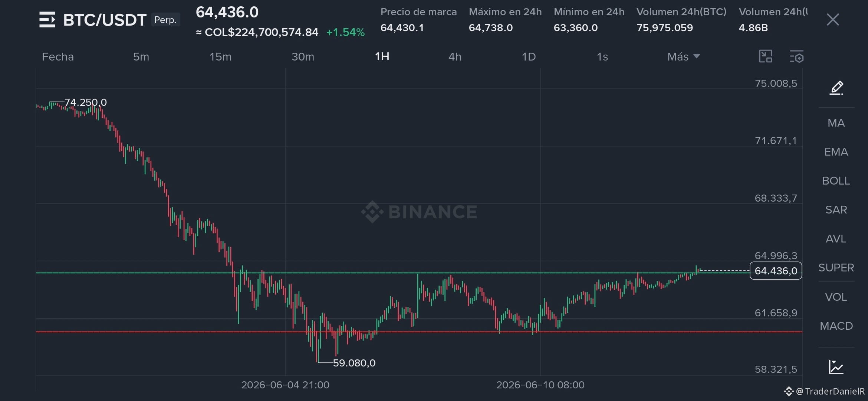This screenshot has width=868, height=401.
Task: Toggle the SUPER indicator
Action: [836, 268]
